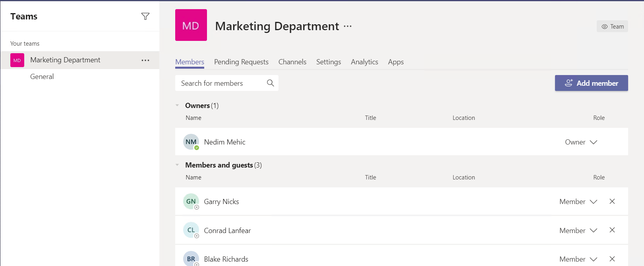This screenshot has height=266, width=644.
Task: Switch to the Pending Requests tab
Action: (241, 62)
